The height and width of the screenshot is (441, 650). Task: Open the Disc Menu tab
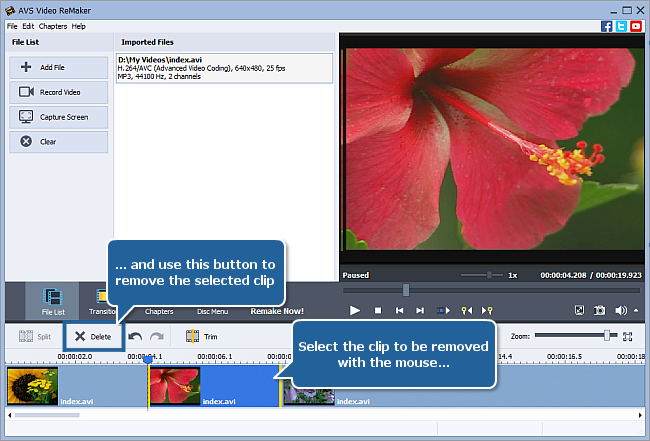[x=212, y=311]
